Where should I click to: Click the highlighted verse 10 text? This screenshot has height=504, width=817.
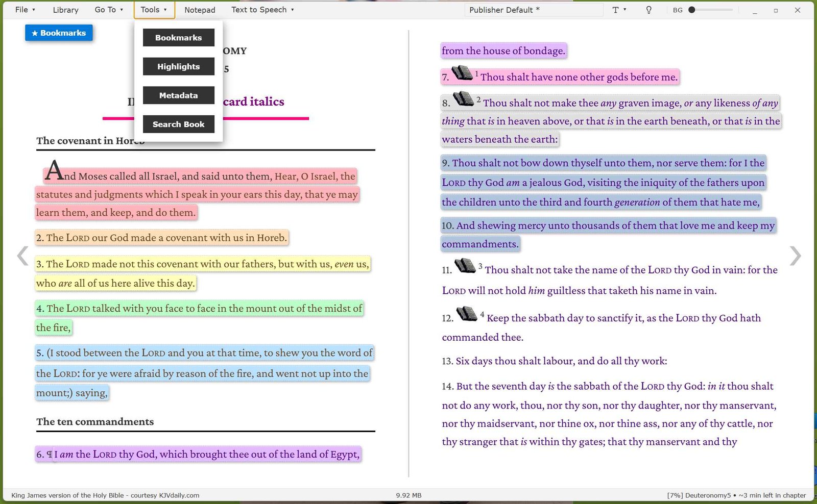pos(609,235)
